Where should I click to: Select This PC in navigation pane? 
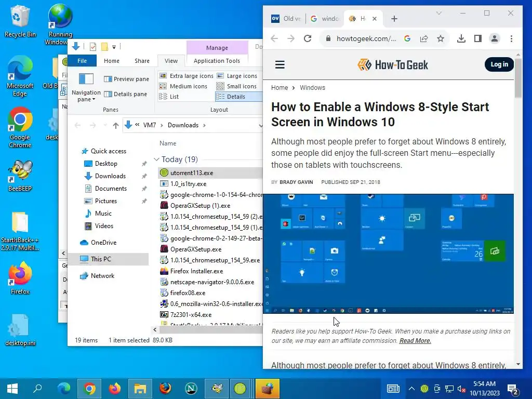tap(108, 259)
